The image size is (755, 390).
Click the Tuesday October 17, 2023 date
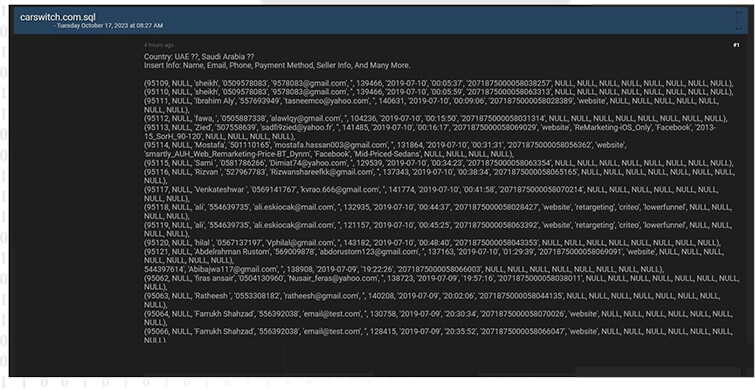pos(110,26)
